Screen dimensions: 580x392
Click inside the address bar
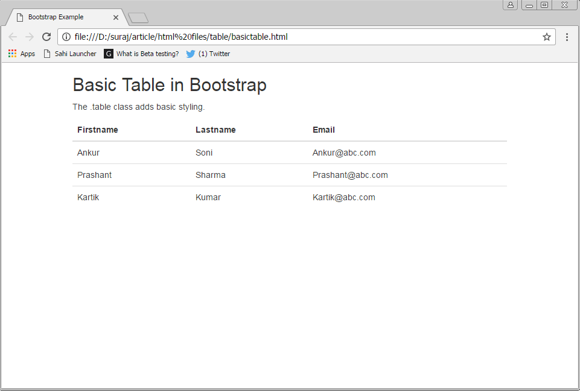coord(241,37)
